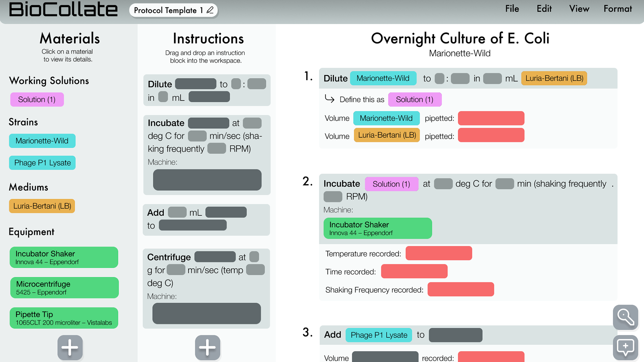644x362 pixels.
Task: Click the arrow icon beside Define this as
Action: (330, 99)
